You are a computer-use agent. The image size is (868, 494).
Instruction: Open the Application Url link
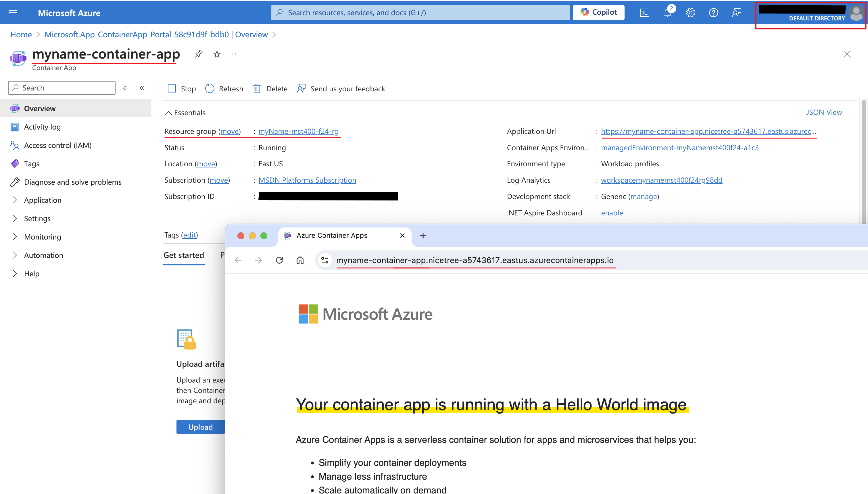click(x=708, y=131)
